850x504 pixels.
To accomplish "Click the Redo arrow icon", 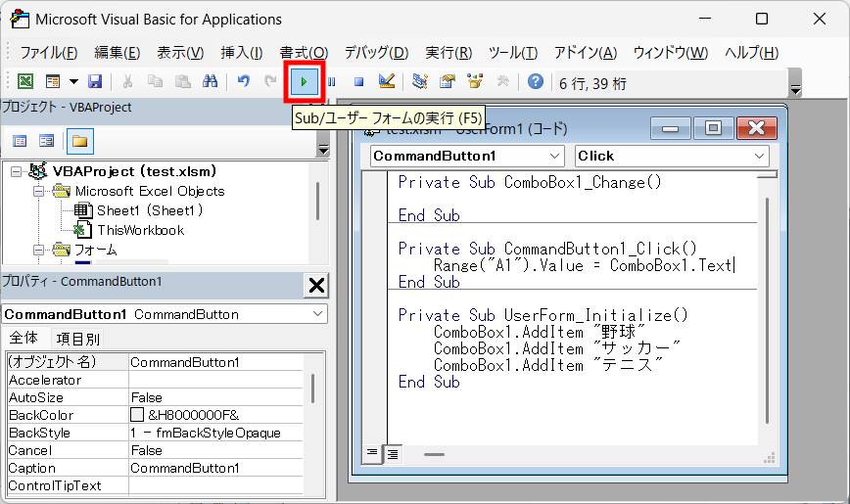I will point(270,82).
